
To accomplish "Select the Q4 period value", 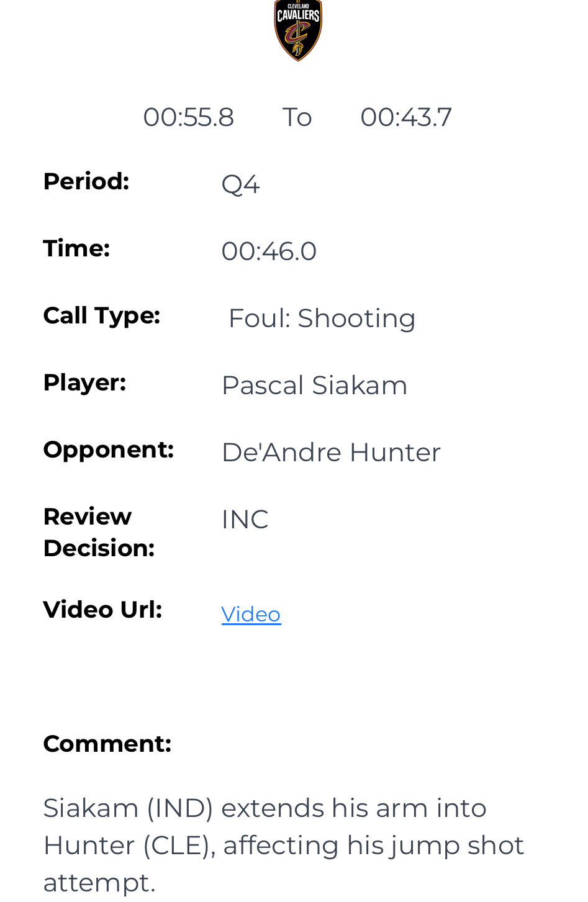I will [x=240, y=184].
